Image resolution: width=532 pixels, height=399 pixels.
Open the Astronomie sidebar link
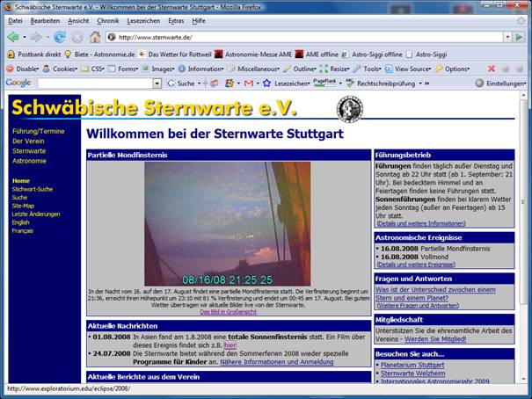tap(29, 161)
